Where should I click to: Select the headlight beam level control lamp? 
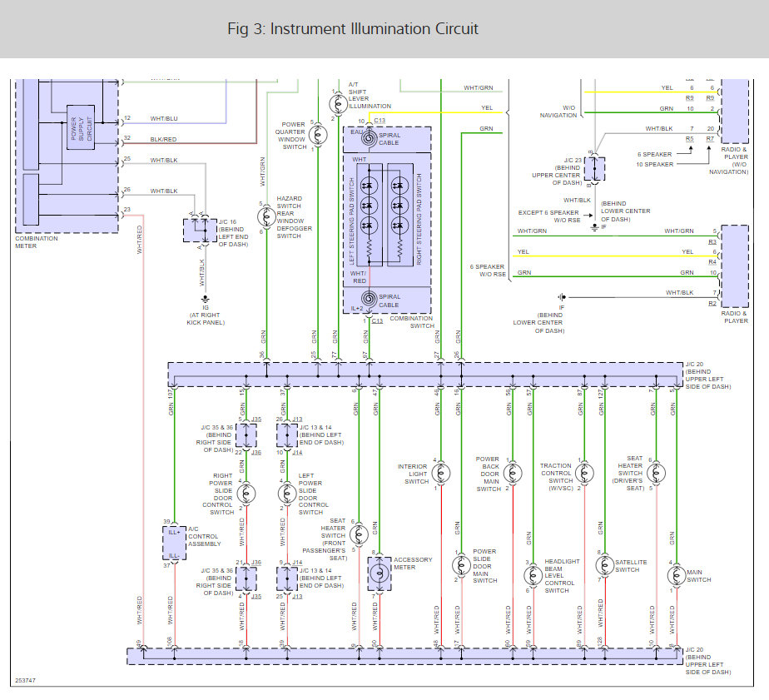click(532, 576)
